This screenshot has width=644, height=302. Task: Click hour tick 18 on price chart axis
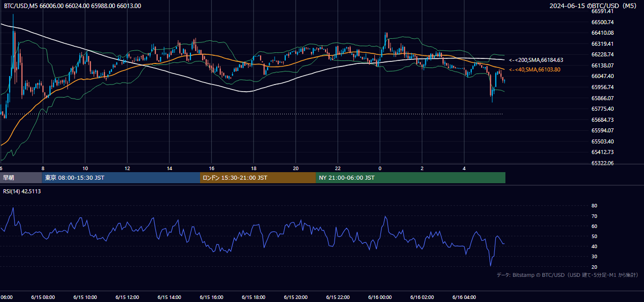(x=253, y=168)
